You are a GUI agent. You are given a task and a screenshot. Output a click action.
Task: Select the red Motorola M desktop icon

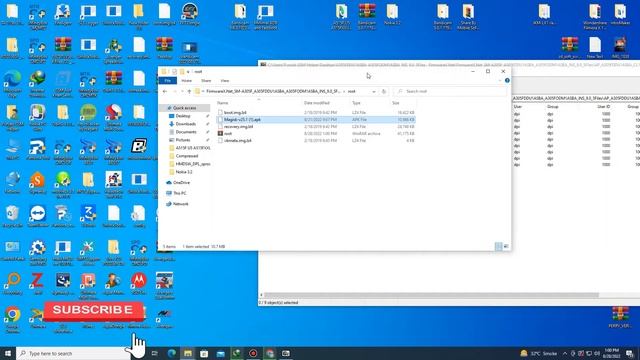(139, 284)
